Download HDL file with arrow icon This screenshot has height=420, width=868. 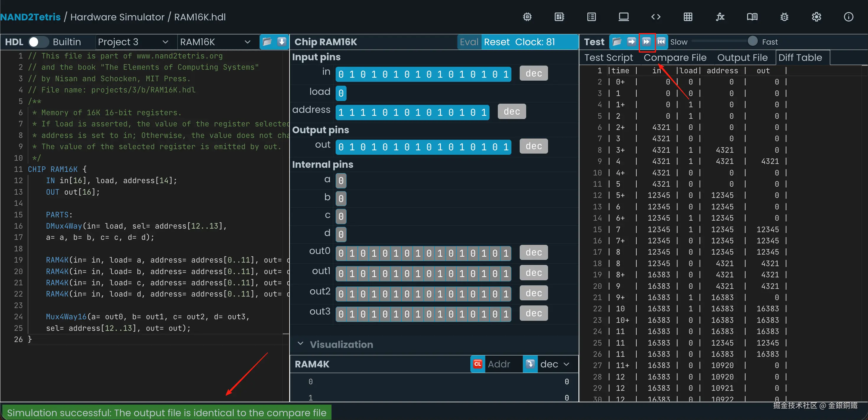coord(282,42)
